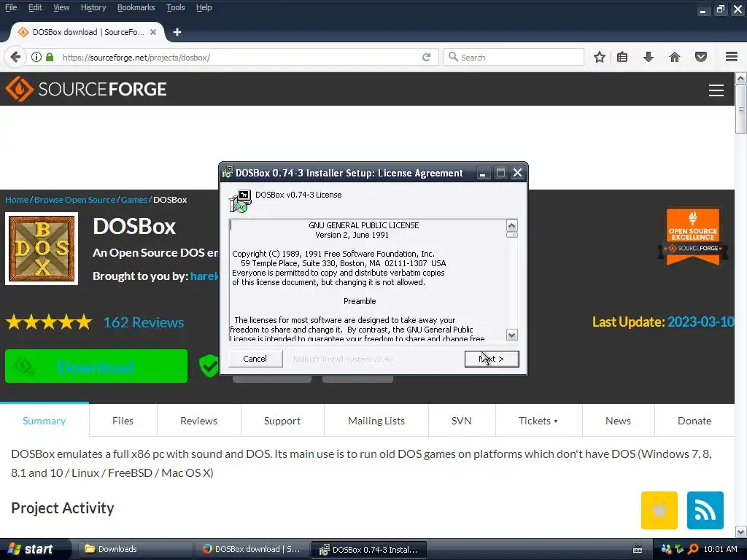The height and width of the screenshot is (560, 747).
Task: Open the Mailing Lists tab
Action: click(x=376, y=421)
